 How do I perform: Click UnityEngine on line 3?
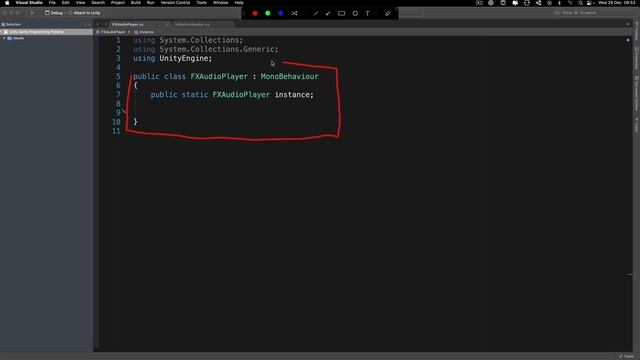(184, 58)
